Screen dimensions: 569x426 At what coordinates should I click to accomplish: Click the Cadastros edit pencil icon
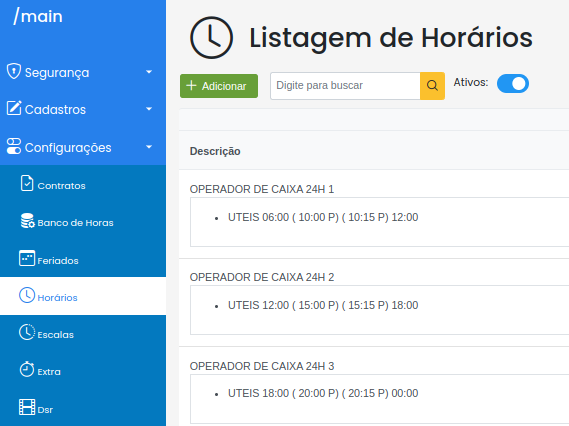pyautogui.click(x=14, y=108)
